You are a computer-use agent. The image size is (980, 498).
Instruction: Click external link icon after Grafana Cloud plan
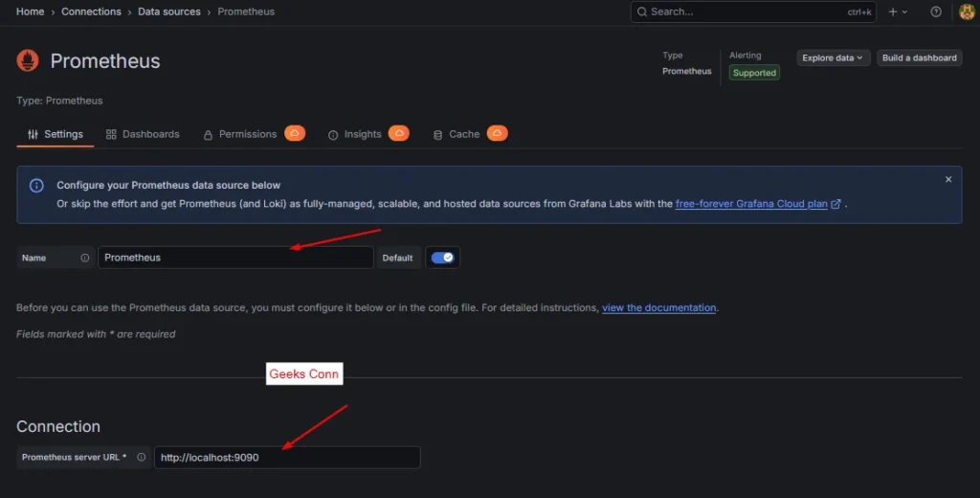[835, 204]
